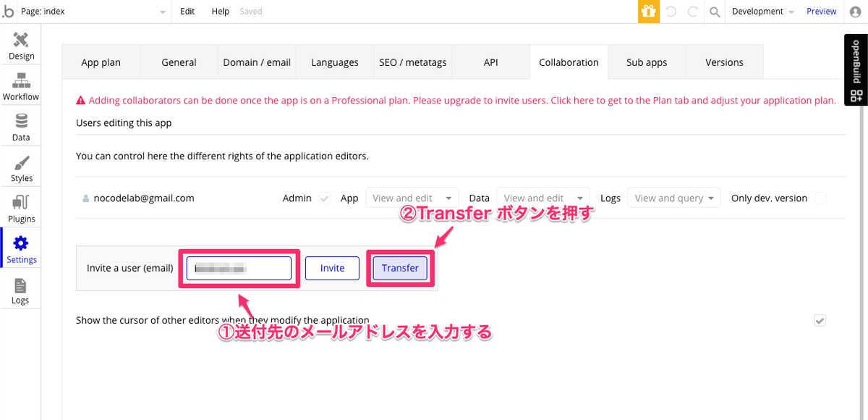This screenshot has height=420, width=868.
Task: Toggle Only dev. version checkbox
Action: [820, 198]
